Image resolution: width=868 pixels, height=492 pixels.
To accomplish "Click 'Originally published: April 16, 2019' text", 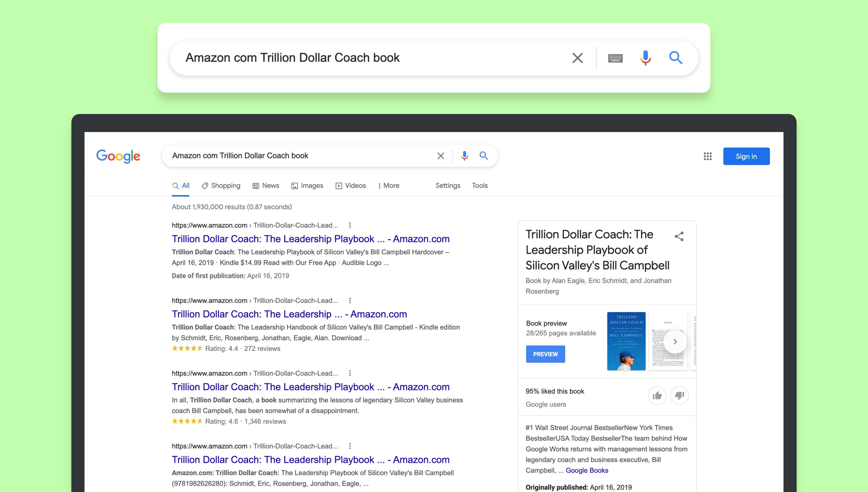I will [578, 487].
